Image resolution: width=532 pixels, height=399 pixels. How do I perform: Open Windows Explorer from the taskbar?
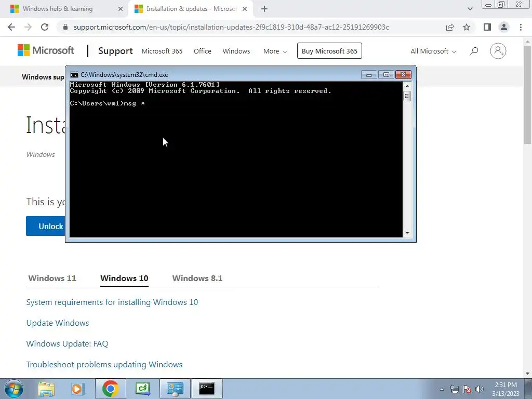[x=46, y=389]
